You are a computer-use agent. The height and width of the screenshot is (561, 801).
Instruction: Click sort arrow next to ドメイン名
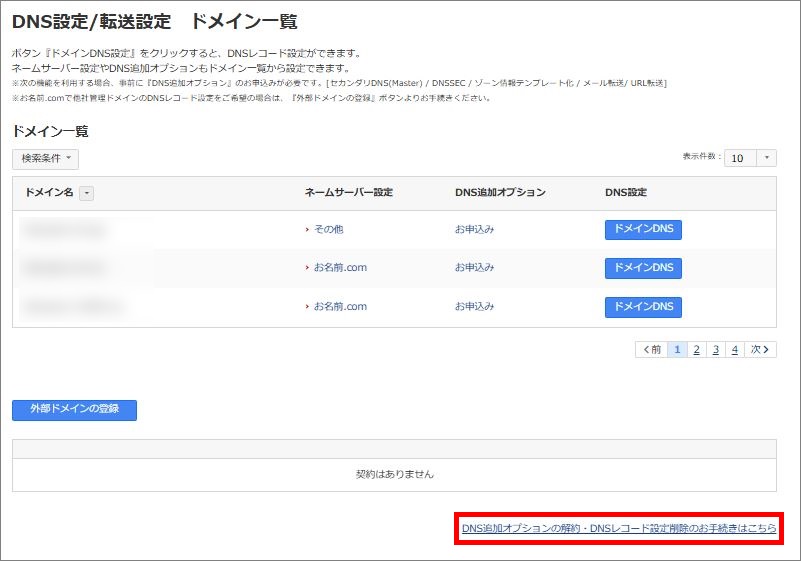tap(87, 193)
